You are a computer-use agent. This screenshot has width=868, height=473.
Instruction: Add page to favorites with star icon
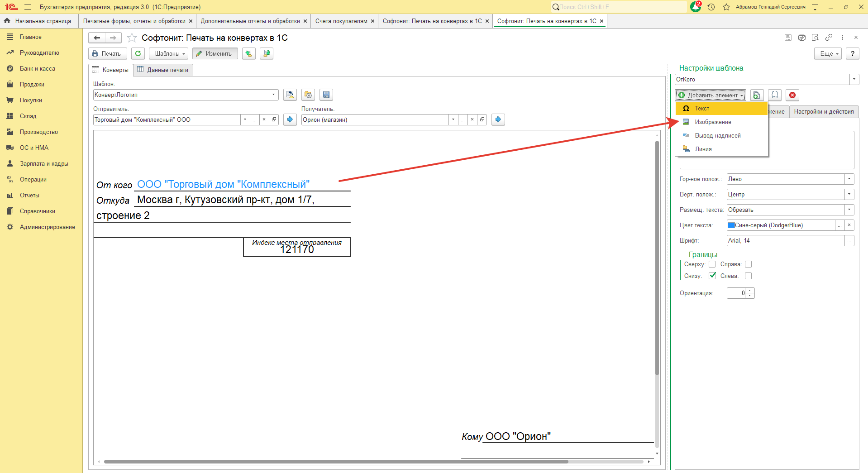tap(132, 38)
